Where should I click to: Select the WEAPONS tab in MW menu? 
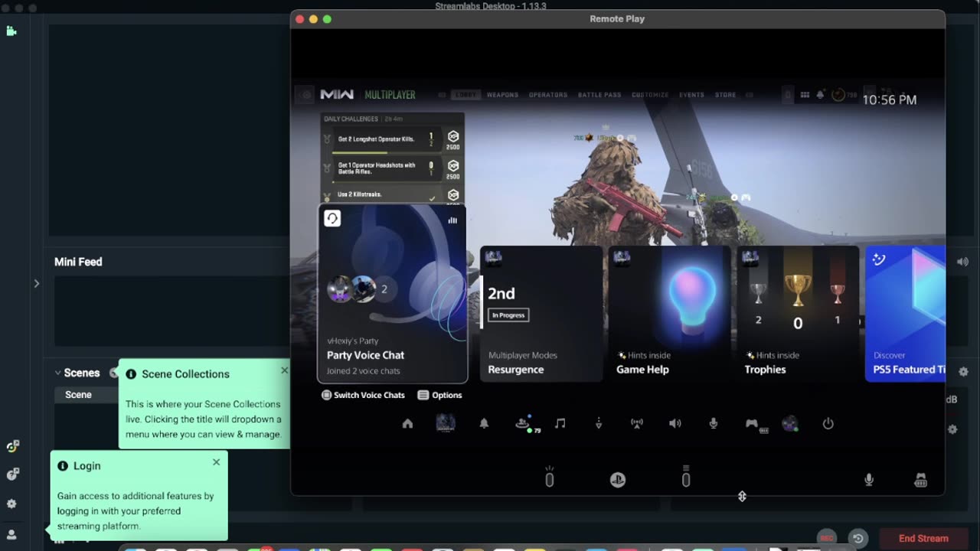coord(503,95)
